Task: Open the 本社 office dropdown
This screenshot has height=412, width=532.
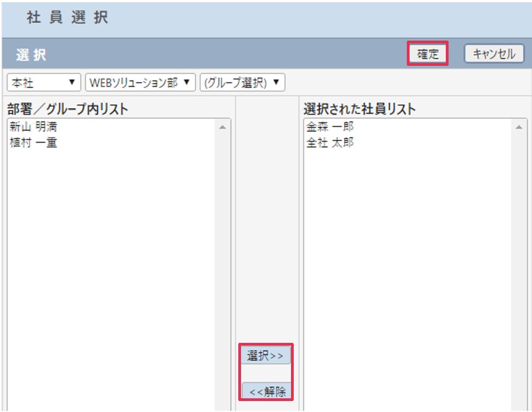Action: (44, 82)
